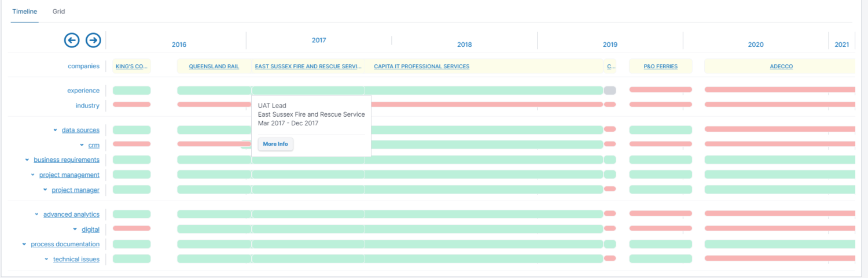Click 'UAT Lead' title in tooltip
The image size is (868, 278).
pyautogui.click(x=272, y=106)
